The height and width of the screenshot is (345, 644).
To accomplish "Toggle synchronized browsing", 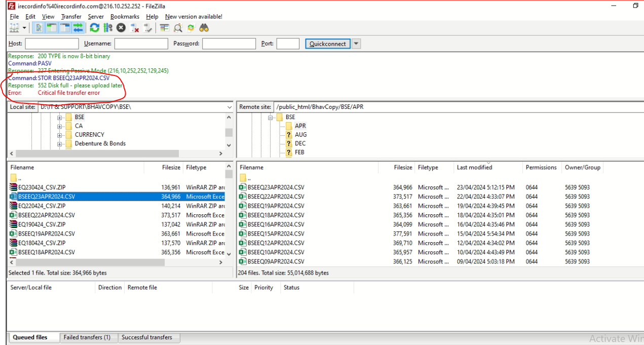I will click(x=191, y=28).
